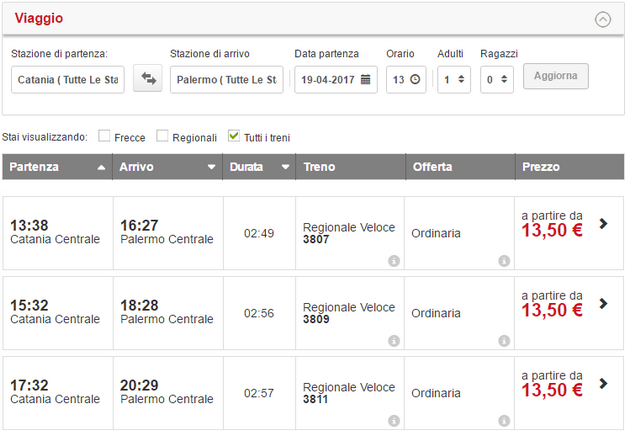This screenshot has height=431, width=625.
Task: Click the clock icon in Orario field
Action: point(415,79)
